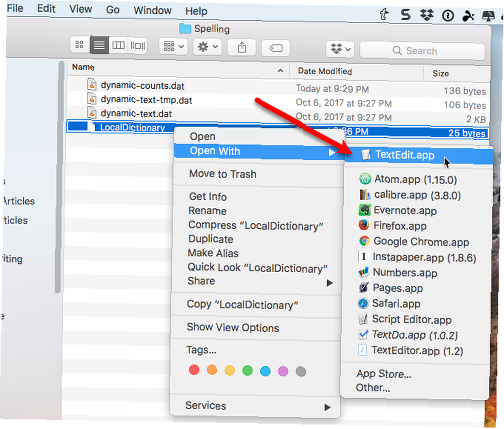Switch Finder to list view
The height and width of the screenshot is (429, 504).
99,45
